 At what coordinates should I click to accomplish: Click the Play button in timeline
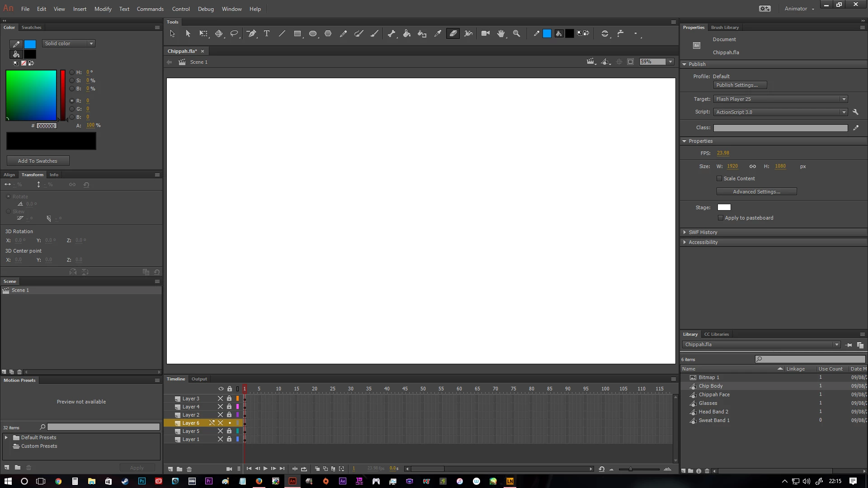(x=265, y=469)
